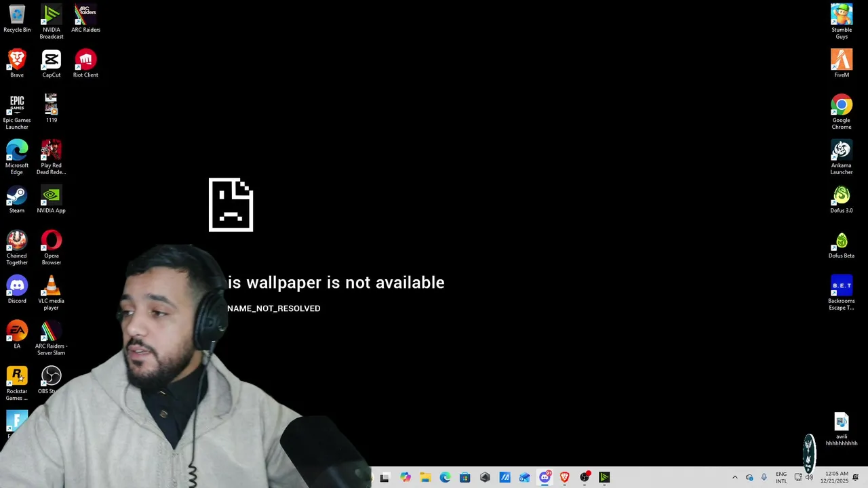Open the notifications bell icon
868x488 pixels.
[x=855, y=478]
